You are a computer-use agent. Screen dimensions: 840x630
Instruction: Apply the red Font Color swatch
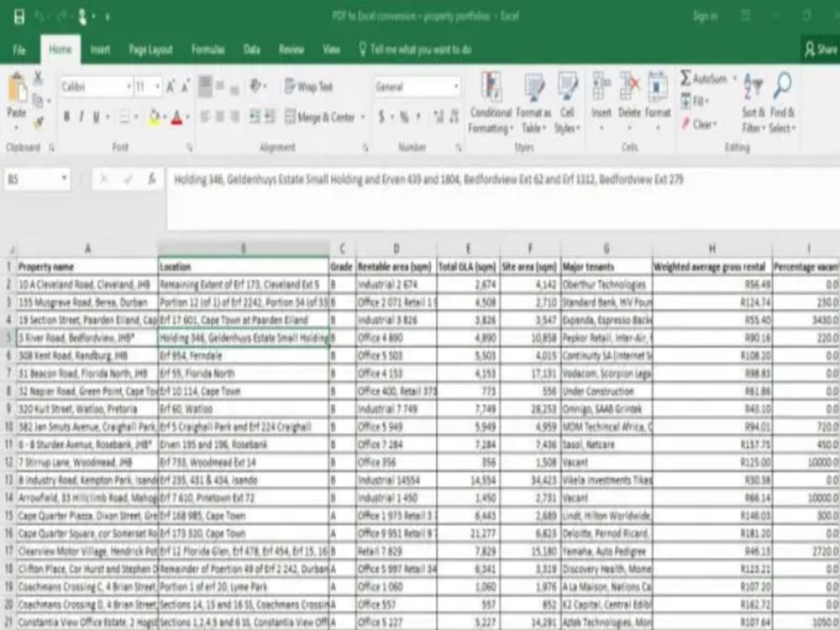click(177, 118)
